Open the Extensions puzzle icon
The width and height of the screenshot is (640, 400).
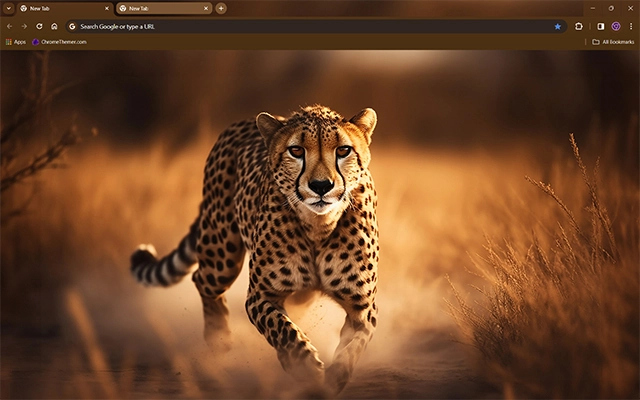(x=579, y=27)
